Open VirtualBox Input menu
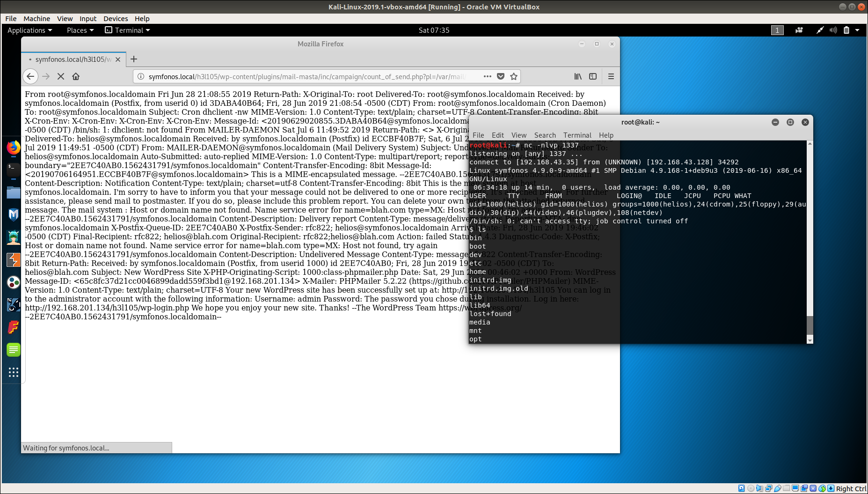 coord(88,19)
